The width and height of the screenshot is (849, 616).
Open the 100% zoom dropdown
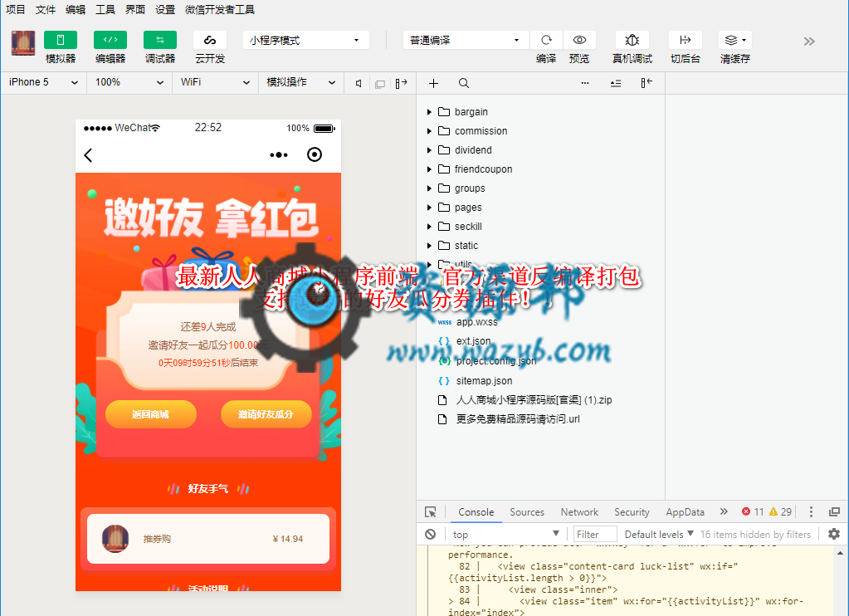pos(129,82)
